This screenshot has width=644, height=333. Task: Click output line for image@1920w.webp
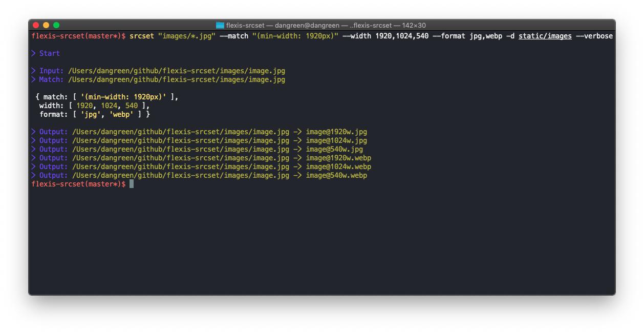[x=201, y=158]
